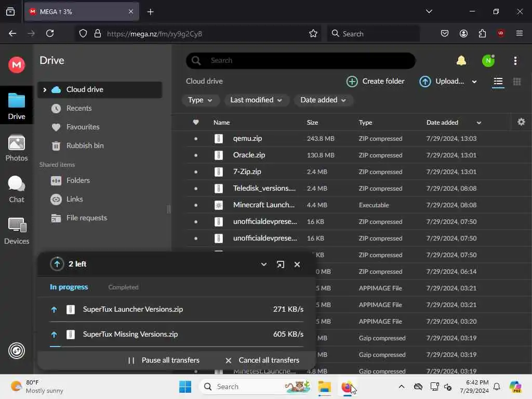Open the Firefox Pocket icon

click(x=445, y=33)
